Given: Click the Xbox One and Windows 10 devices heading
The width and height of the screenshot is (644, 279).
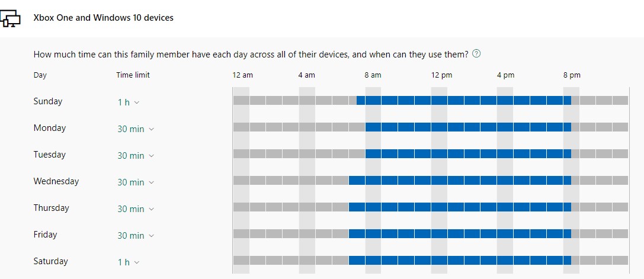Looking at the screenshot, I should click(104, 18).
